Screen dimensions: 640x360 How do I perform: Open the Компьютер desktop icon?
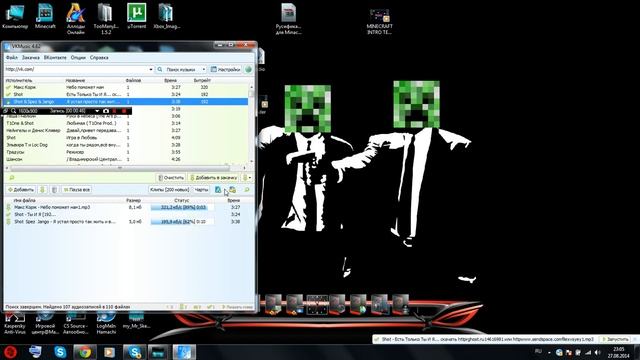(x=15, y=16)
